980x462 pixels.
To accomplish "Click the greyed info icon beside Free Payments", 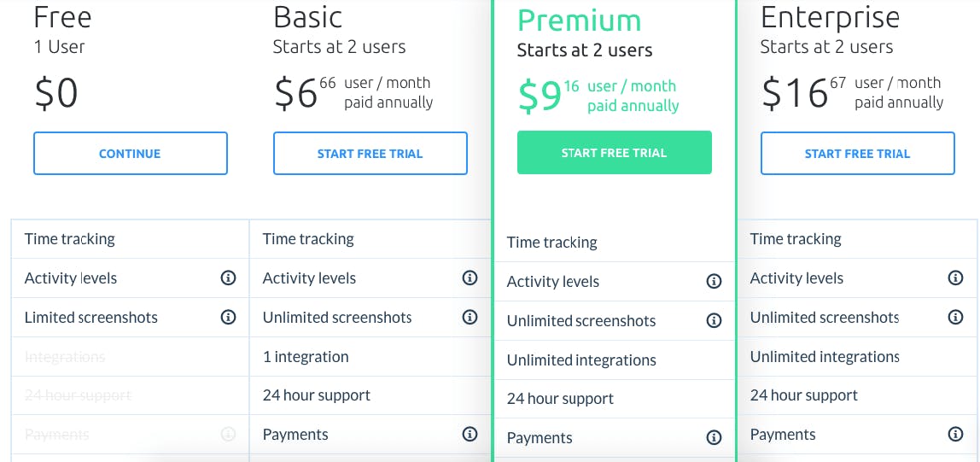I will pyautogui.click(x=228, y=434).
